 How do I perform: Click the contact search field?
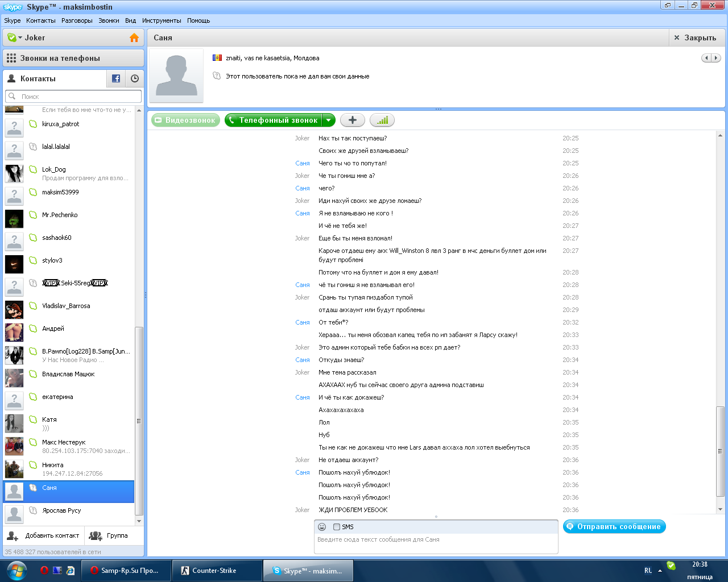click(x=73, y=97)
